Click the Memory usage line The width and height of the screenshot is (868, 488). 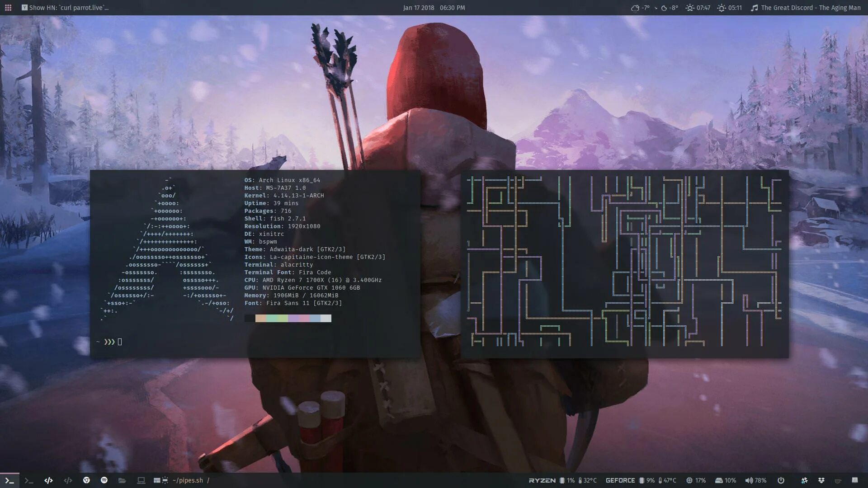click(291, 296)
